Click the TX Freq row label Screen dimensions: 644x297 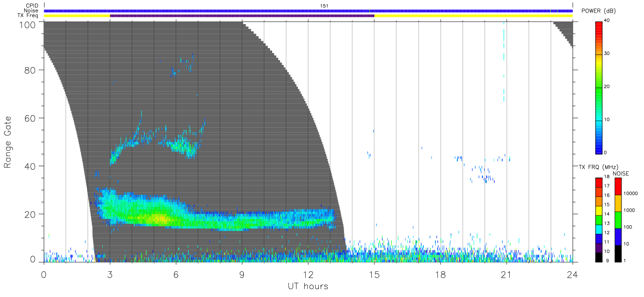point(28,16)
